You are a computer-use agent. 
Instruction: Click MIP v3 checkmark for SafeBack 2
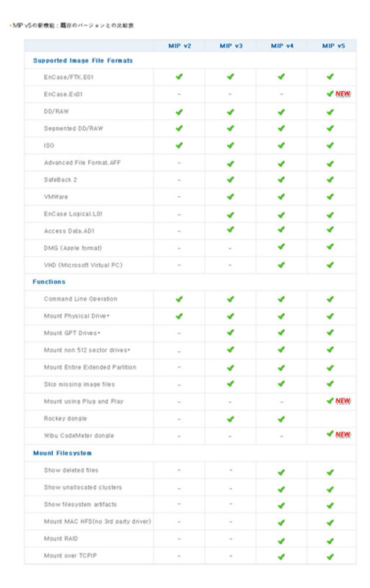(231, 179)
